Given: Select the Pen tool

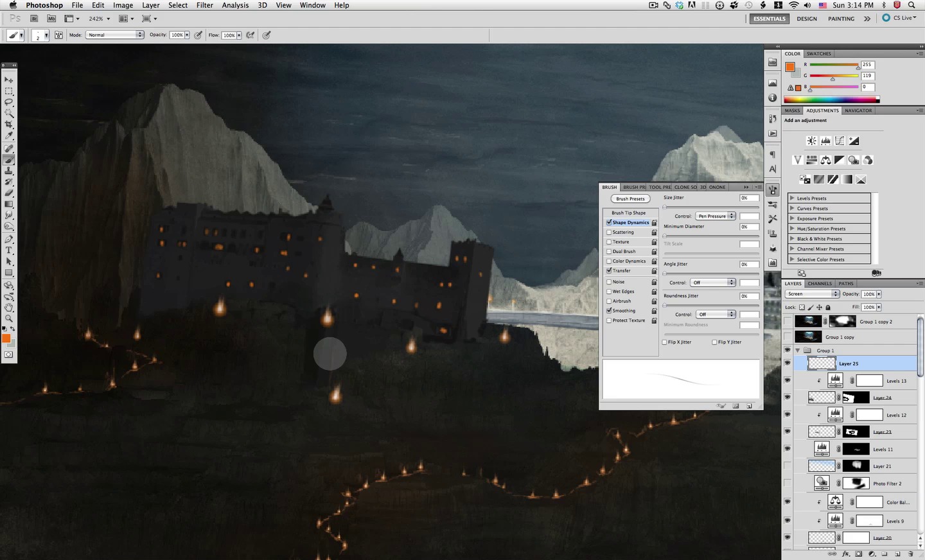Looking at the screenshot, I should pos(9,239).
